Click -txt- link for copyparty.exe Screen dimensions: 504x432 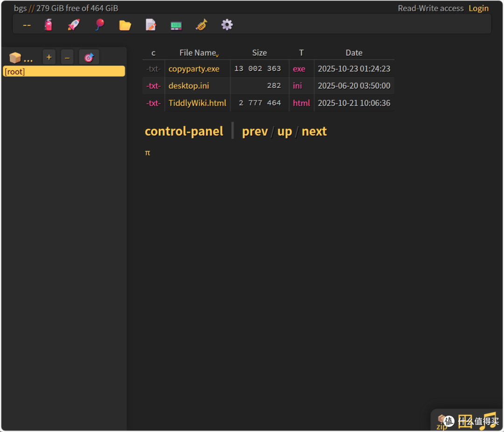pos(154,69)
